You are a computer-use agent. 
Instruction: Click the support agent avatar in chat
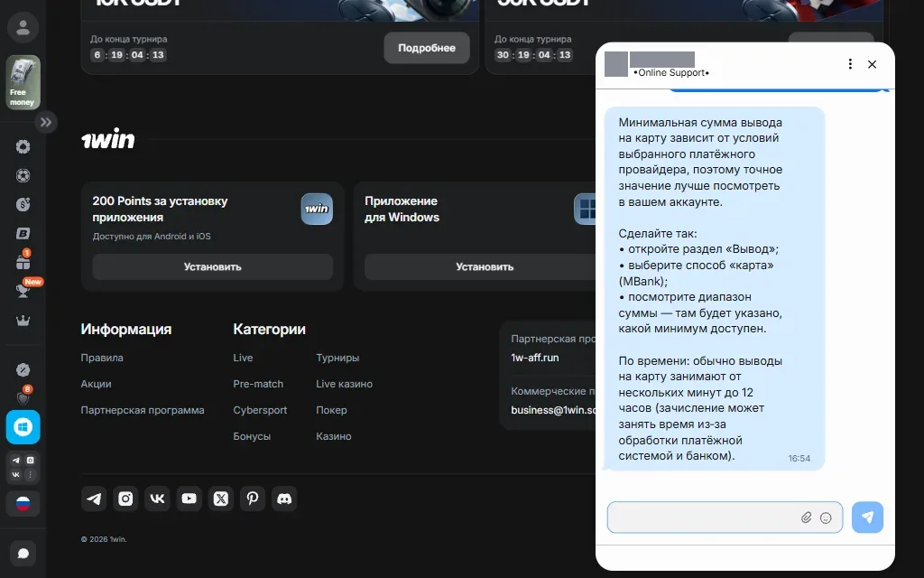(x=616, y=64)
